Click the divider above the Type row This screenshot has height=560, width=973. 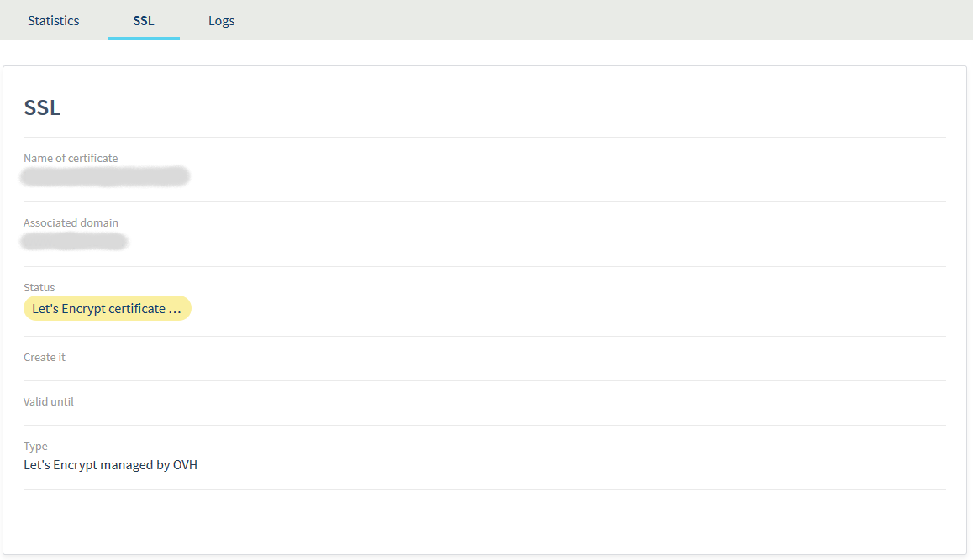tap(485, 425)
